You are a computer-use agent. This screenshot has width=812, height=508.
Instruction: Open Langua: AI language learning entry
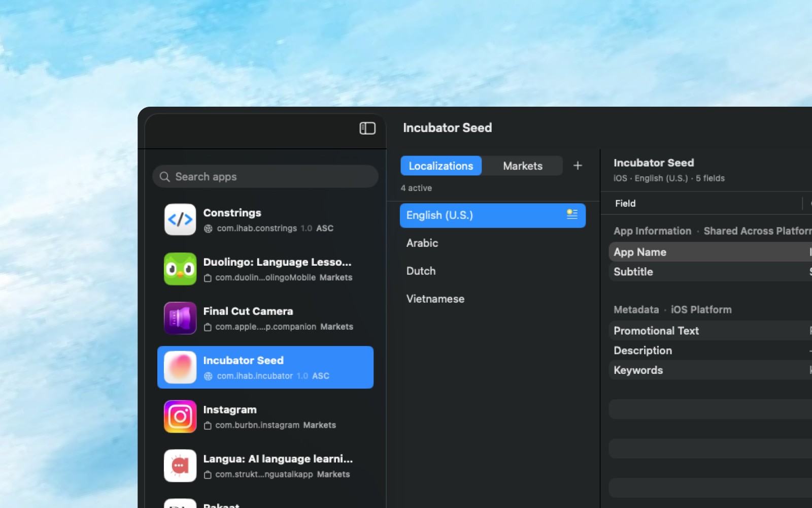[x=265, y=466]
